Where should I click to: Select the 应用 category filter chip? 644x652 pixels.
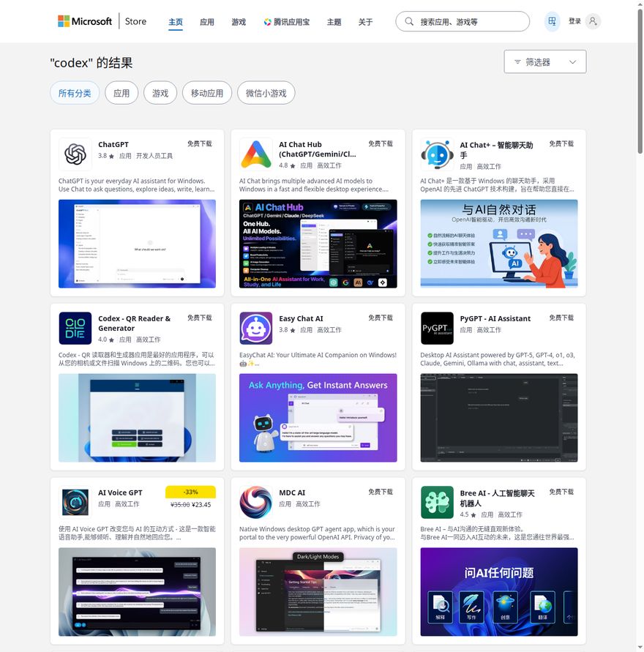click(121, 93)
